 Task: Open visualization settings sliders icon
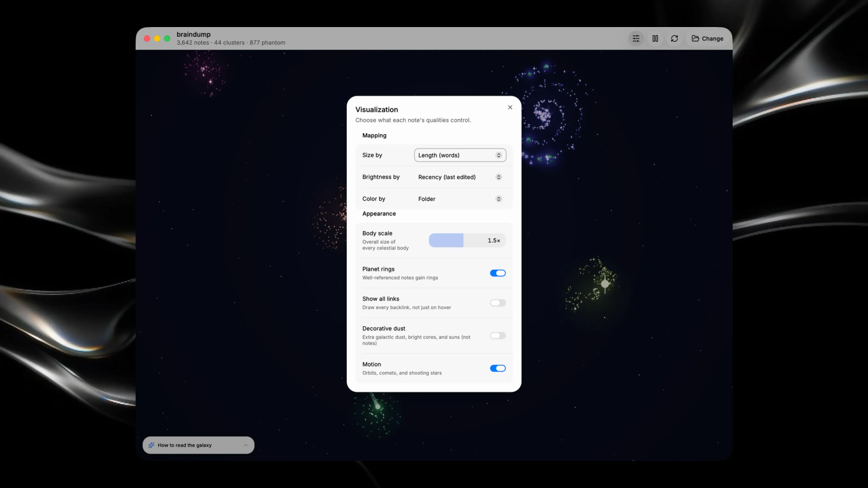pos(636,38)
